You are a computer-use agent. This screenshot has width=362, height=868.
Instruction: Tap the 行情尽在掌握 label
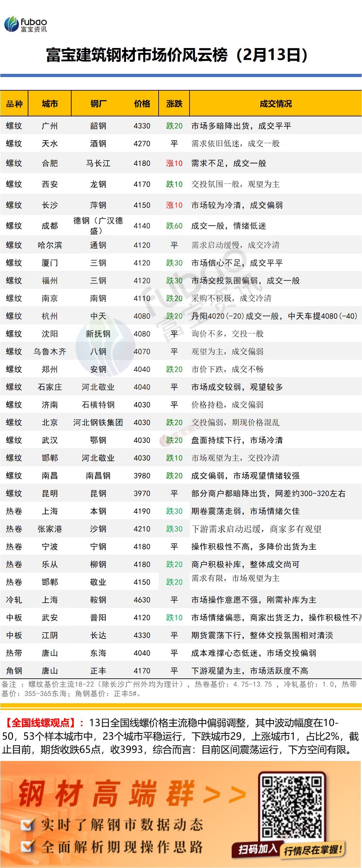click(x=313, y=850)
